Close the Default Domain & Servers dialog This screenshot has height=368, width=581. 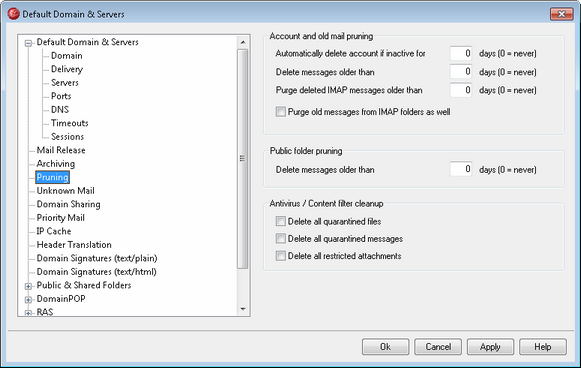pos(561,14)
